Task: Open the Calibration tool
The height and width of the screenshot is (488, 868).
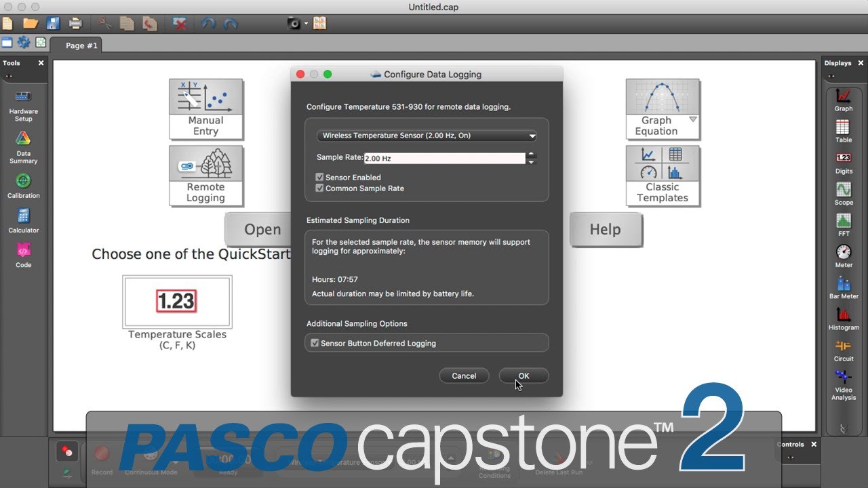Action: [x=24, y=186]
